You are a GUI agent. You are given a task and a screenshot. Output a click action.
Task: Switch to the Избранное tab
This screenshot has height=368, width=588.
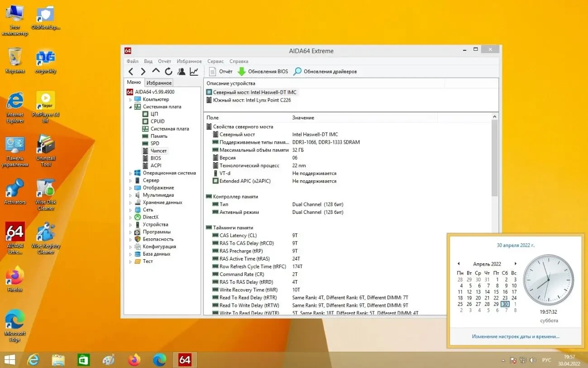click(x=158, y=82)
